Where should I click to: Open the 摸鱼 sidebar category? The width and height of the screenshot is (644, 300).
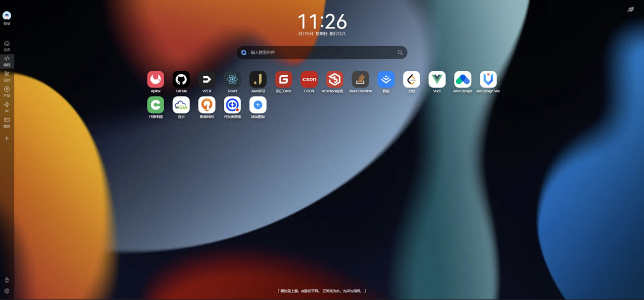(x=7, y=122)
